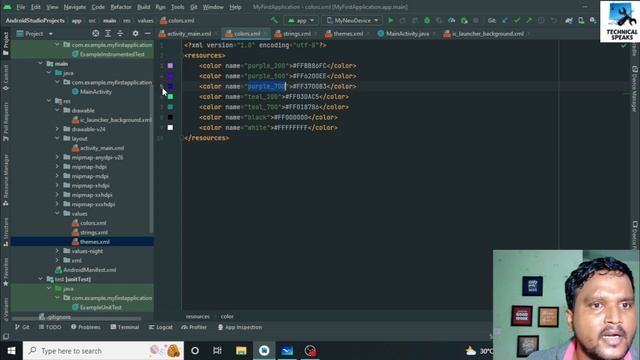This screenshot has height=360, width=640.
Task: Switch to the activity_main.xml tab
Action: click(x=185, y=34)
